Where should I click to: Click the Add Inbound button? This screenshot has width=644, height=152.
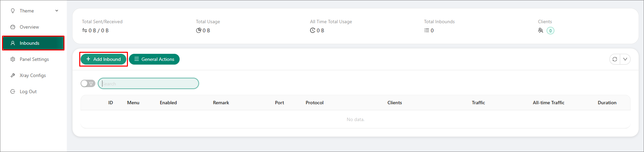(103, 59)
